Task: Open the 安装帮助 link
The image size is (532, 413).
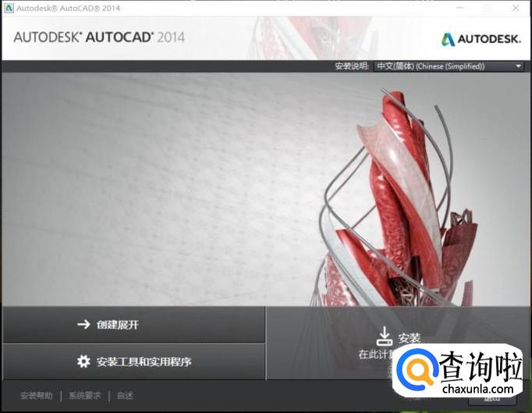Action: pos(37,396)
